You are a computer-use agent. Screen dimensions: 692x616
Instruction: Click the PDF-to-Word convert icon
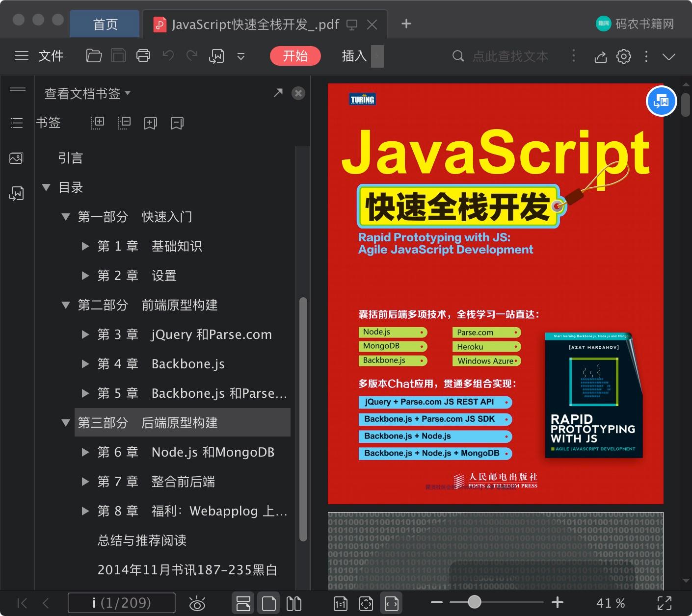click(x=216, y=55)
